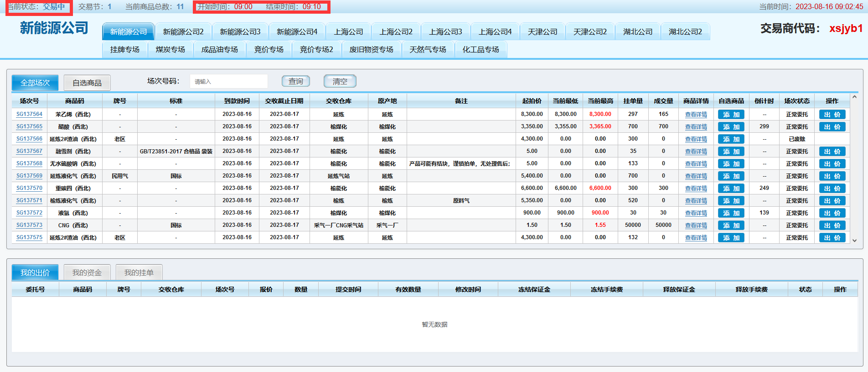868x372 pixels.
Task: Click 添加 for SG137566 row
Action: (x=731, y=139)
